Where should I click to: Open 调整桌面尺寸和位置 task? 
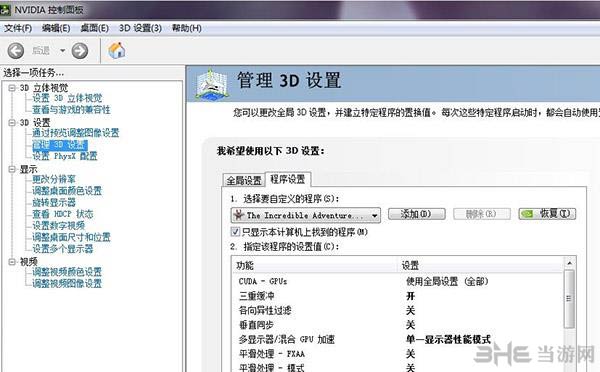[71, 237]
